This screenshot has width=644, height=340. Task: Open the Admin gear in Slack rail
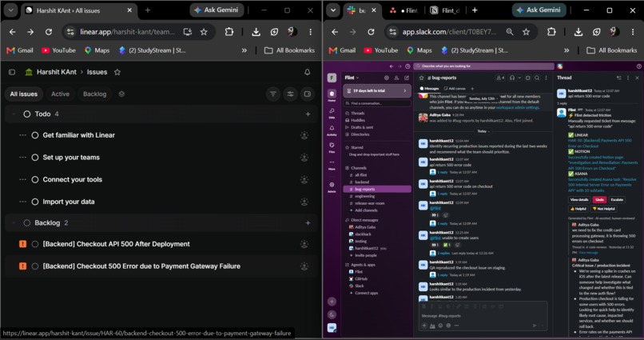click(332, 186)
